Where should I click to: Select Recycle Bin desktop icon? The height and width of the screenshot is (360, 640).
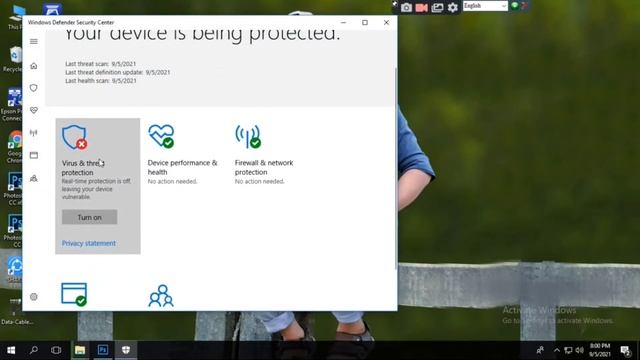pyautogui.click(x=13, y=60)
